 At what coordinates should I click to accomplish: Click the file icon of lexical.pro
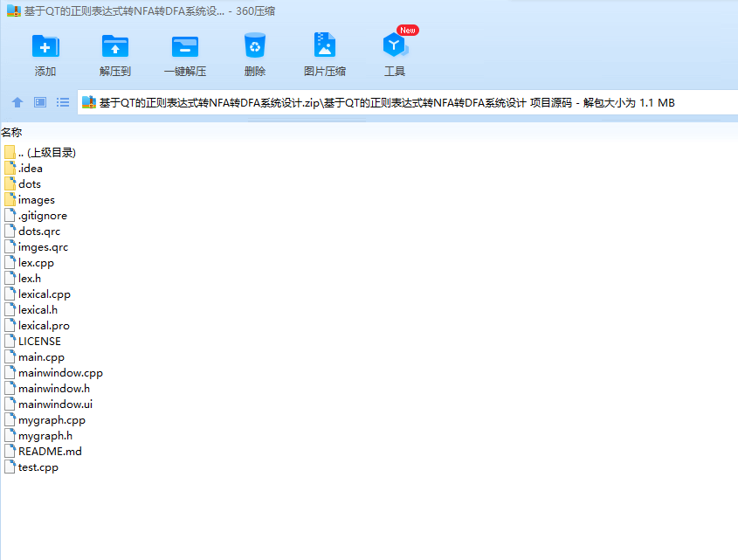(x=10, y=326)
